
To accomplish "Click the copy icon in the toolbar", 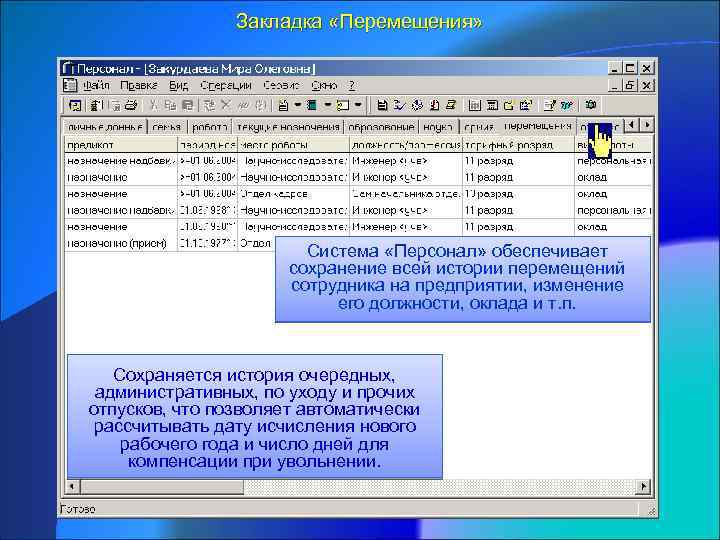I will (x=170, y=106).
